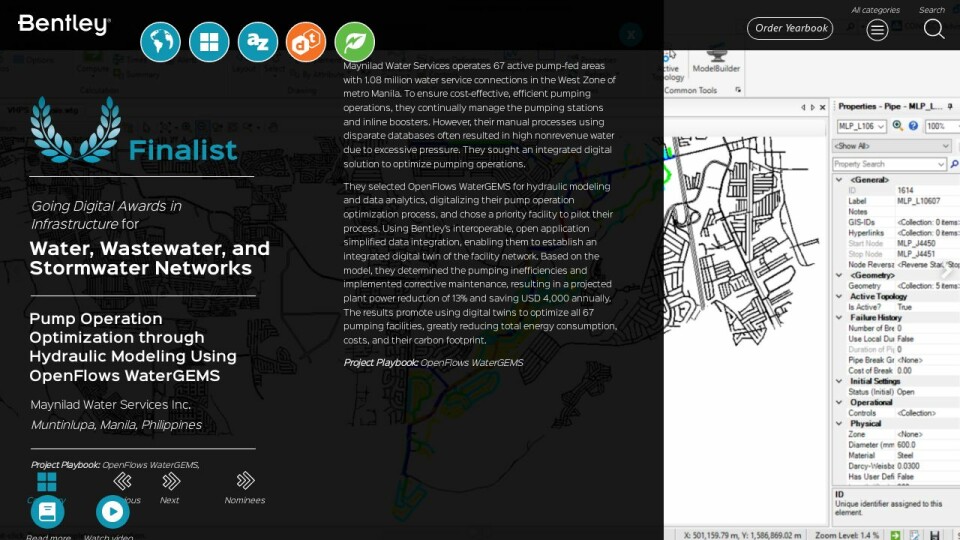Click the X, Y coordinates in status bar
This screenshot has width=960, height=540.
(742, 535)
